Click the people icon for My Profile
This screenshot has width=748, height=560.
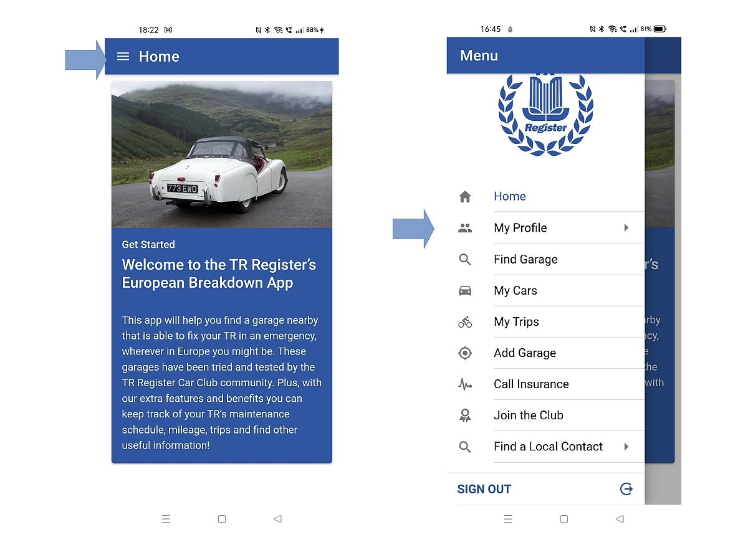tap(465, 228)
